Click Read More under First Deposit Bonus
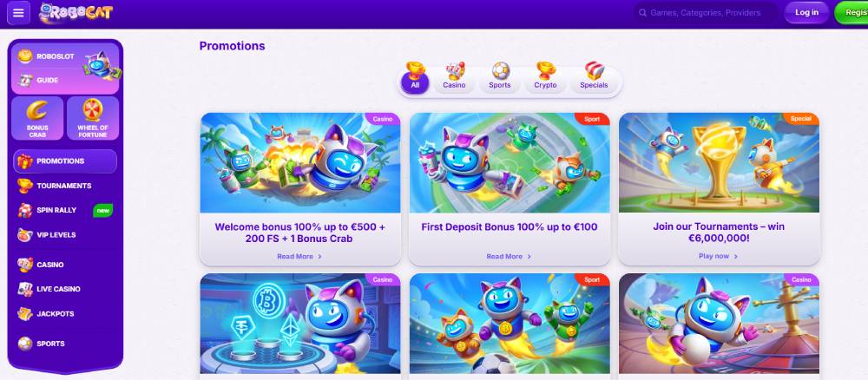Image resolution: width=868 pixels, height=380 pixels. click(x=509, y=257)
